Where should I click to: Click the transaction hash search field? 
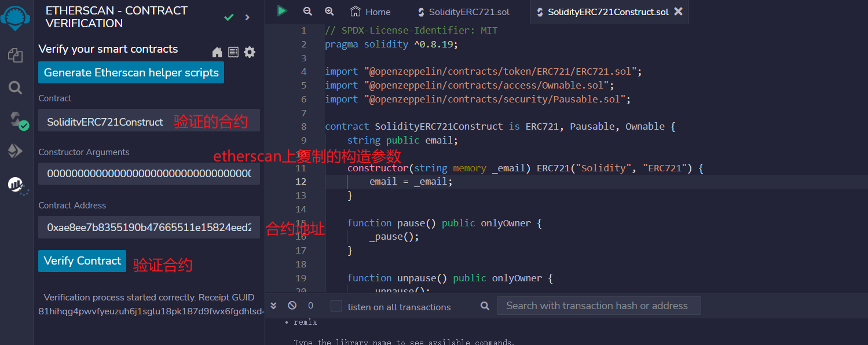click(x=599, y=306)
